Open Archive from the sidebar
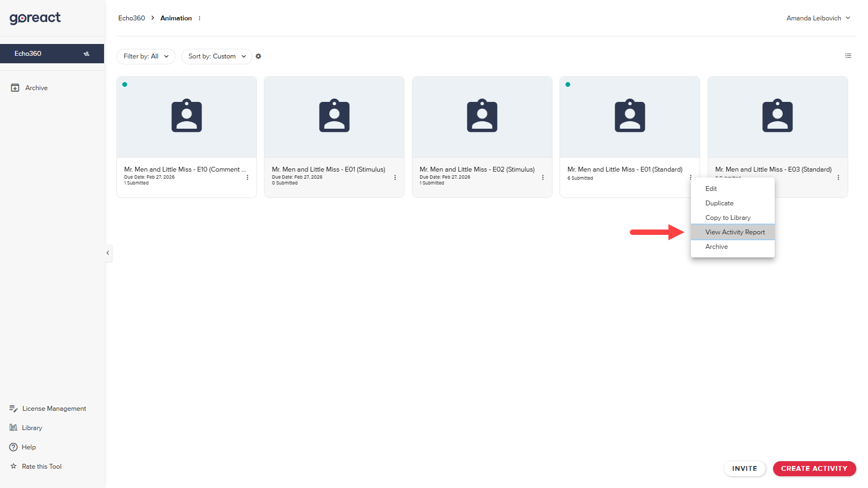This screenshot has height=488, width=868. point(36,87)
